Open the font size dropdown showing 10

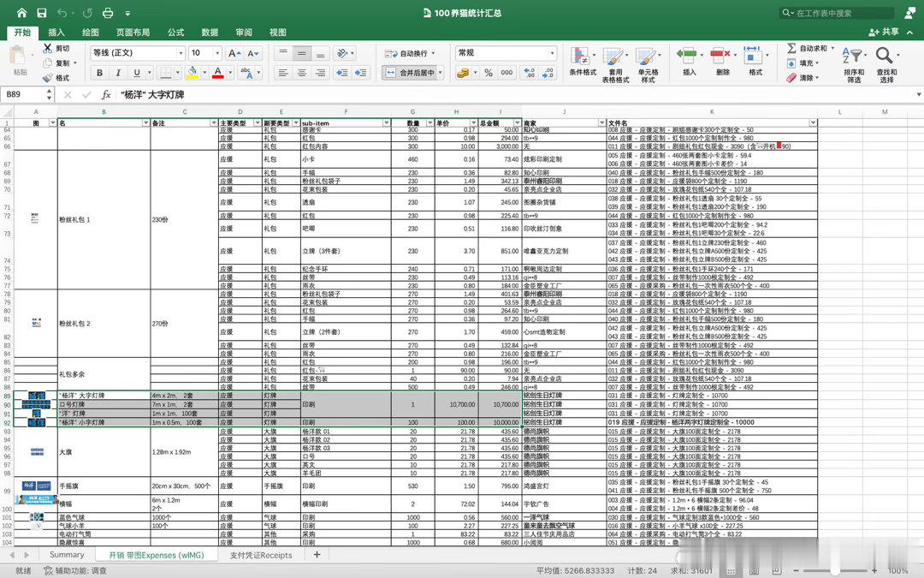[x=216, y=53]
